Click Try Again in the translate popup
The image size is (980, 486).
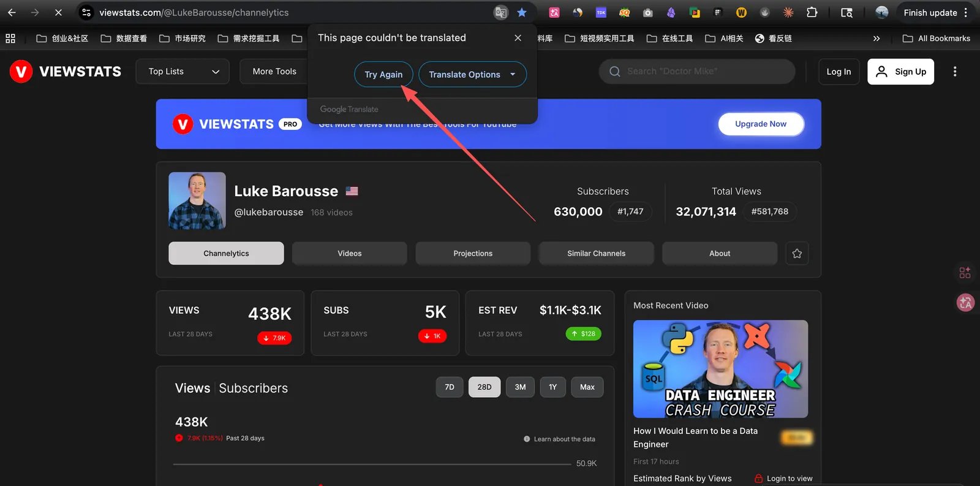383,74
